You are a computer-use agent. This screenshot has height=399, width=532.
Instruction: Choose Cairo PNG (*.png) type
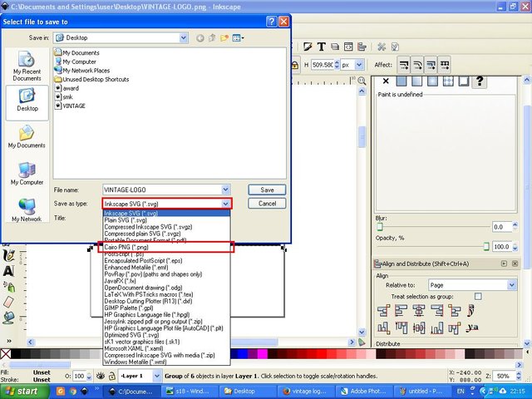166,247
